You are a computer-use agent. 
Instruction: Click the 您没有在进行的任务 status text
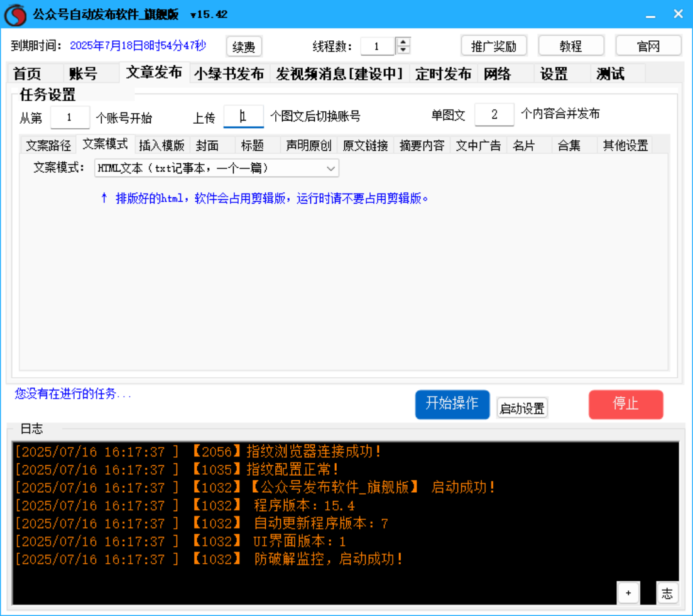tap(73, 393)
